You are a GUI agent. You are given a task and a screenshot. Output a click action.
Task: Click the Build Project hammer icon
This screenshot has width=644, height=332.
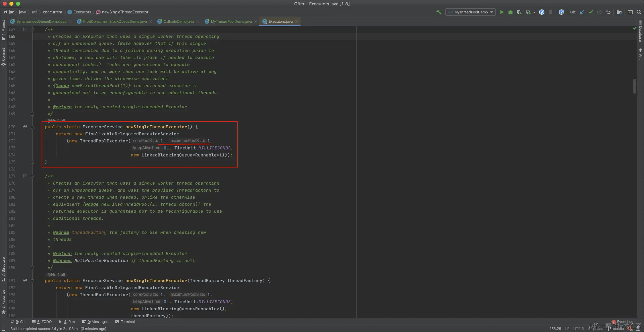tap(439, 12)
